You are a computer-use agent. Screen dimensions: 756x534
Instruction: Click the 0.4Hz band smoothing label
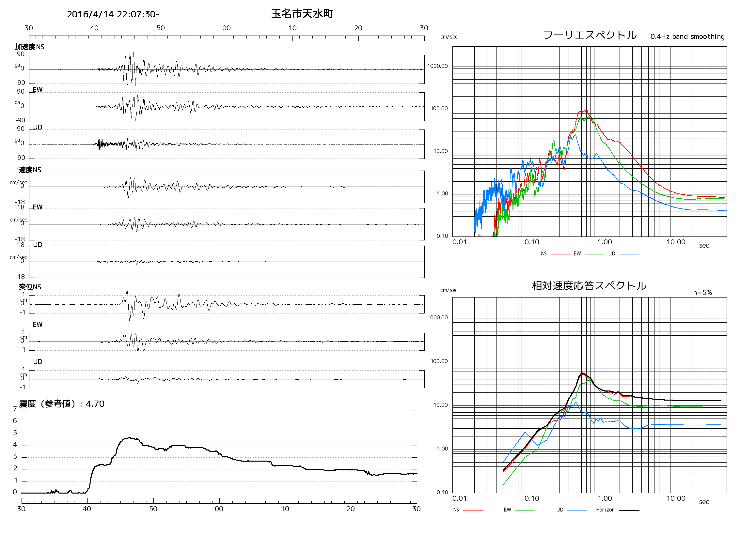coord(687,37)
